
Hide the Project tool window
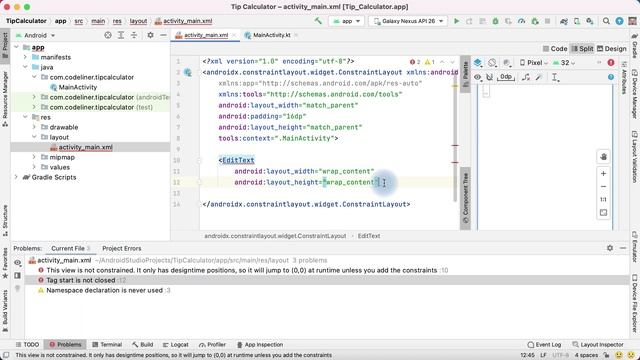coord(163,35)
